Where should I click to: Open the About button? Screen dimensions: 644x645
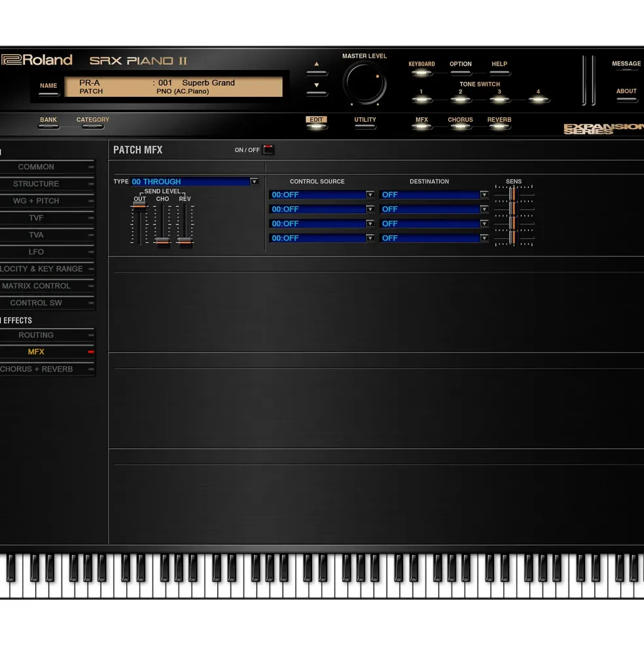tap(626, 99)
